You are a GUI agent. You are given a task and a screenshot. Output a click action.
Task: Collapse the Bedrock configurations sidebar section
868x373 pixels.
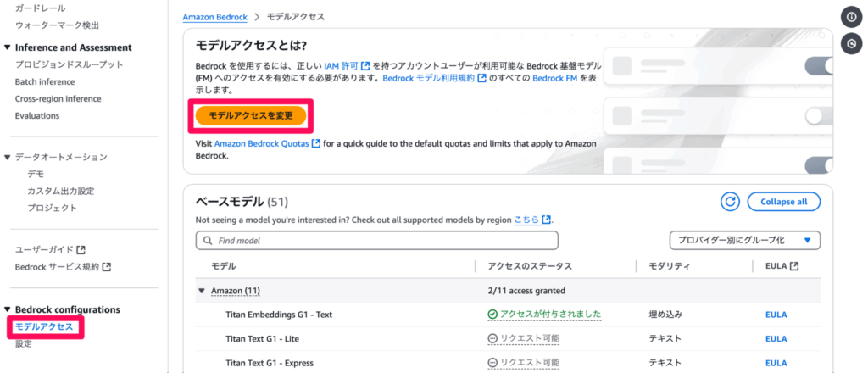coord(7,309)
